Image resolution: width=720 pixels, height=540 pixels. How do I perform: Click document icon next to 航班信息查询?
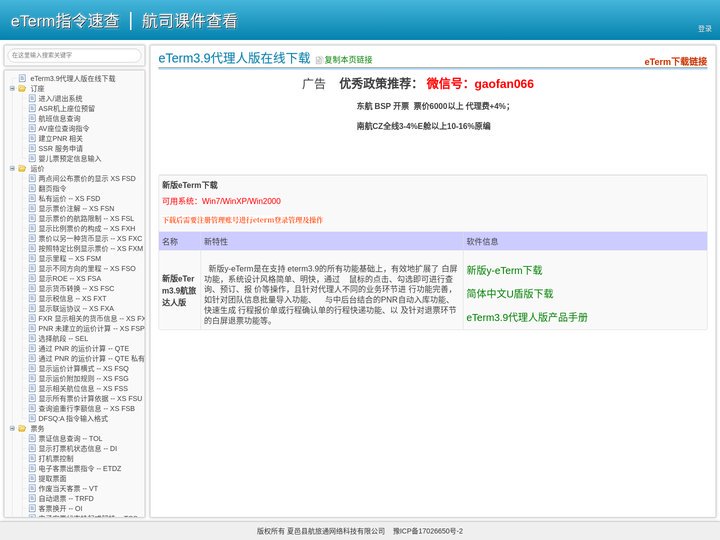tap(32, 118)
